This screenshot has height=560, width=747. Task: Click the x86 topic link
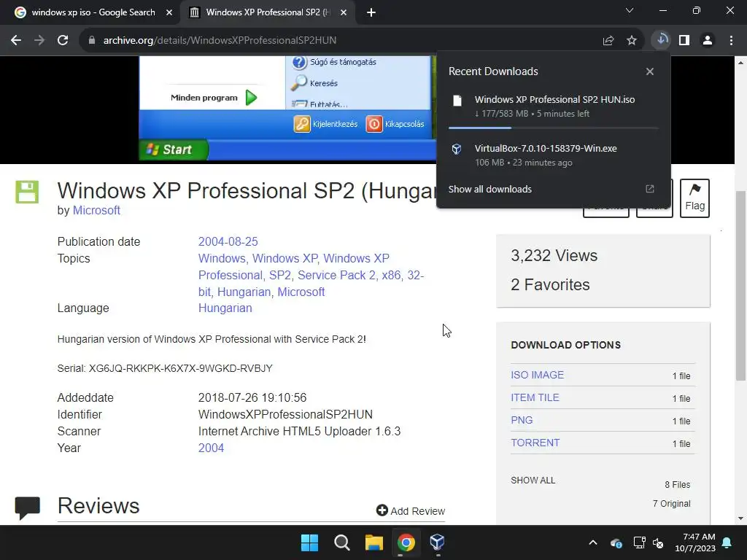pyautogui.click(x=391, y=275)
